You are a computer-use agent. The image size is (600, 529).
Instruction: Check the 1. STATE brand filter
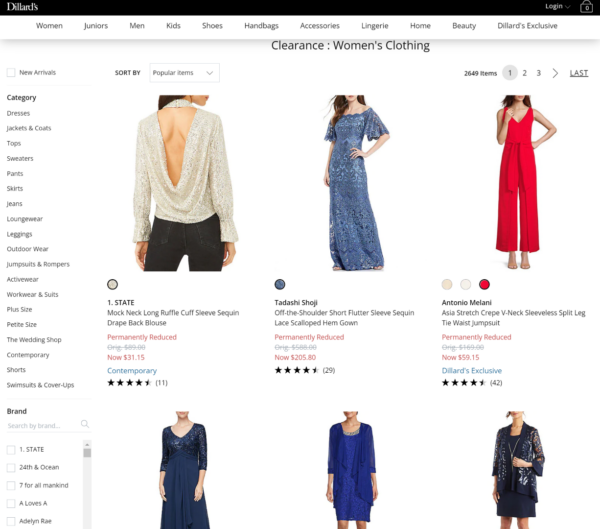pyautogui.click(x=11, y=450)
